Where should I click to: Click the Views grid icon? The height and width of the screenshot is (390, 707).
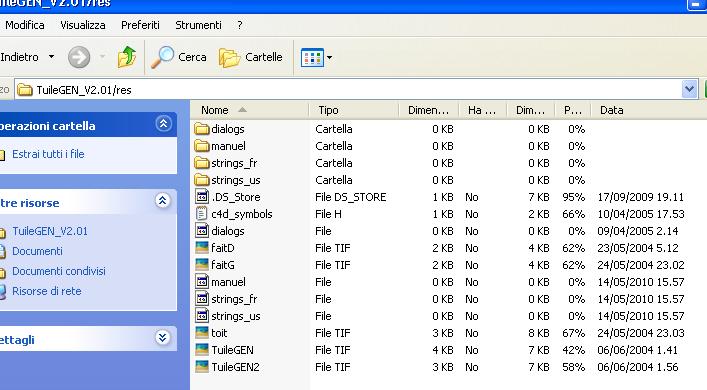pos(312,57)
